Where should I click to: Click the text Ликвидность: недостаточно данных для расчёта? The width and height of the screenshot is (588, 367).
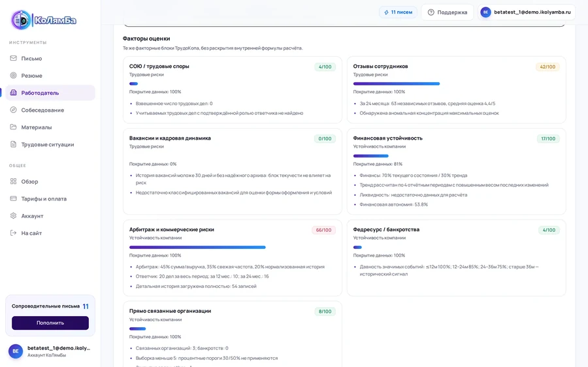[414, 195]
